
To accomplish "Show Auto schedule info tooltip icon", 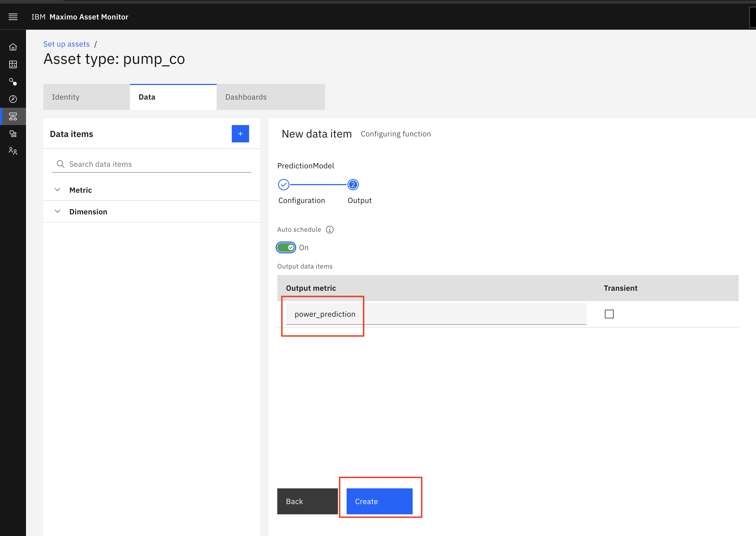I will click(x=330, y=229).
